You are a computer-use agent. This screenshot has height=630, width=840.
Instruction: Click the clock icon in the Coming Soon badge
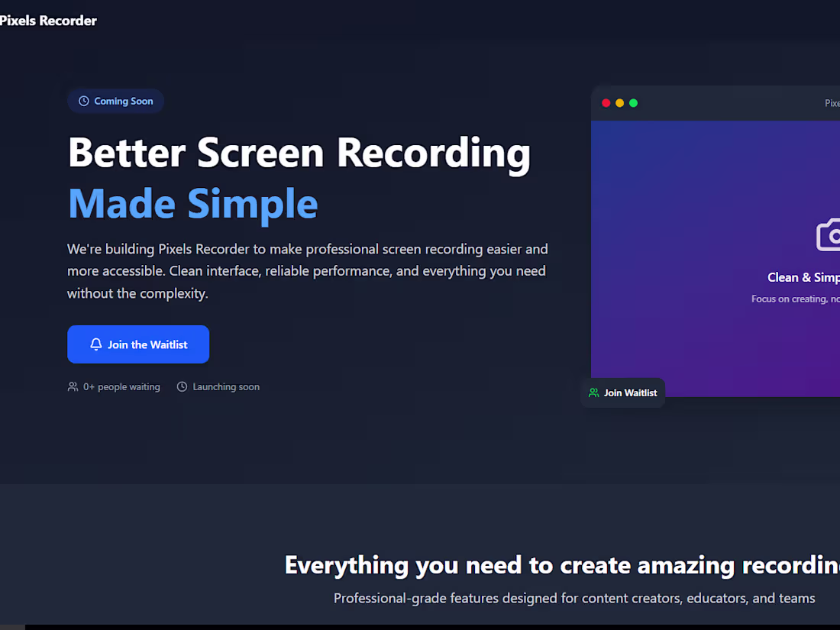point(83,101)
